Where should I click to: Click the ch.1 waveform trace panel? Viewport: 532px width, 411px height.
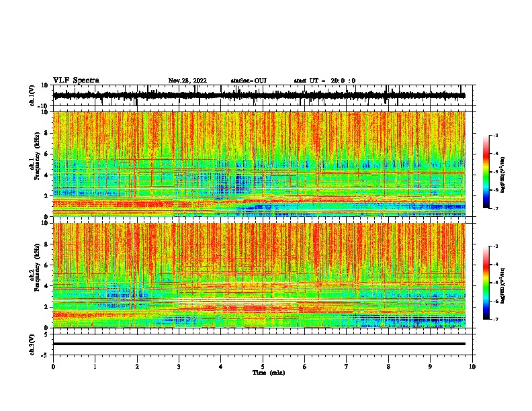point(263,95)
